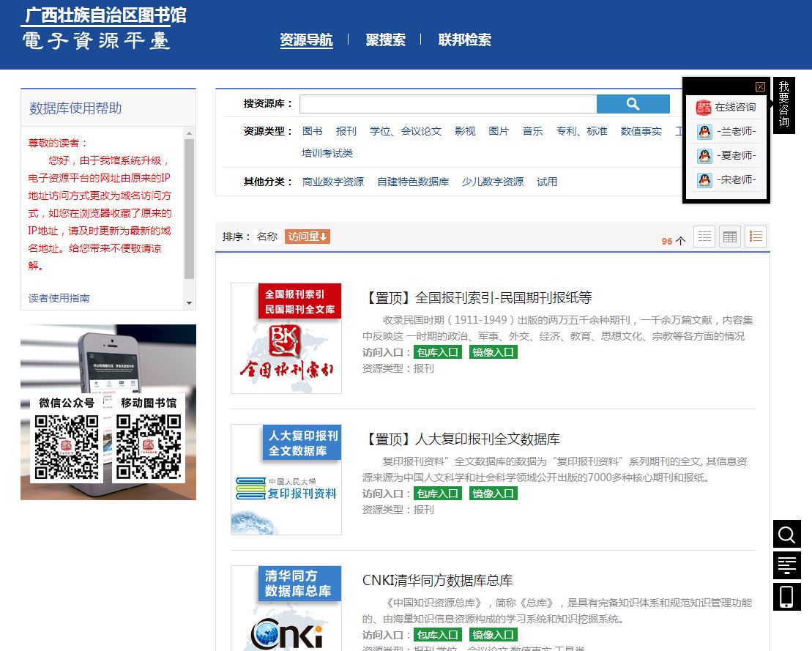This screenshot has height=651, width=812.
Task: Click the CNKI 清华同方 database thumbnail
Action: 286,608
